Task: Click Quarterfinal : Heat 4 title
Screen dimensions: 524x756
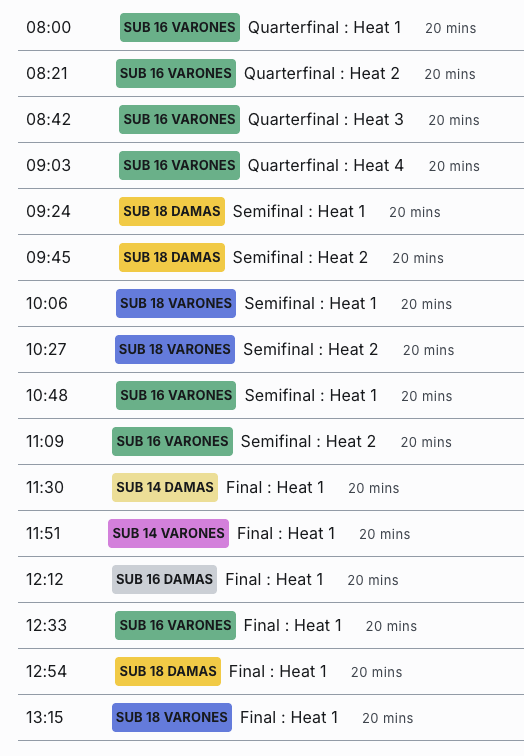Action: [325, 165]
